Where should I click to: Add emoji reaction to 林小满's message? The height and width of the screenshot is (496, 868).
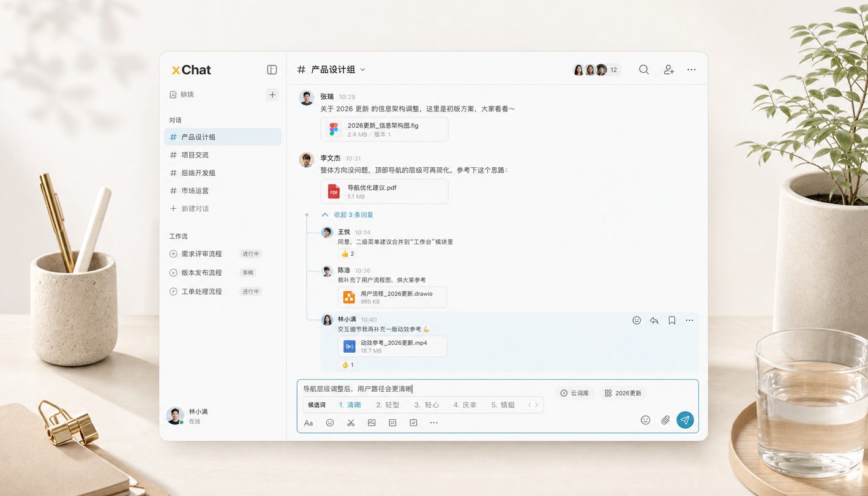click(637, 320)
